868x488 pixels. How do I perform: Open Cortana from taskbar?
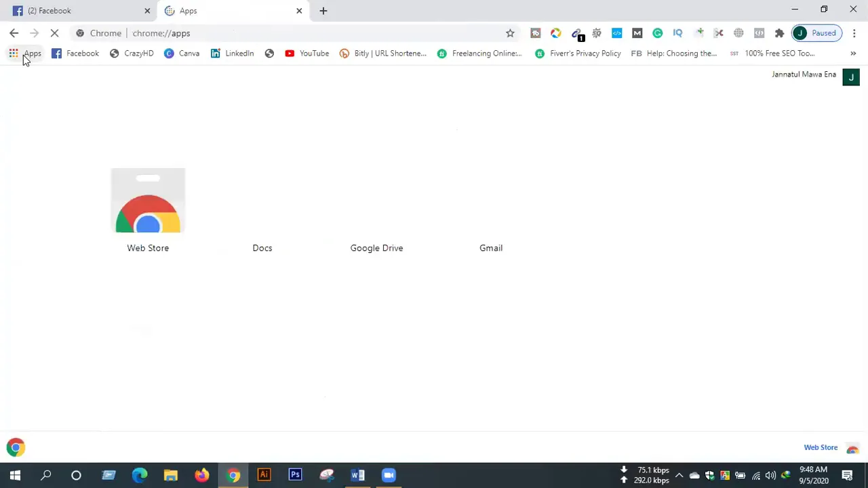coord(76,475)
